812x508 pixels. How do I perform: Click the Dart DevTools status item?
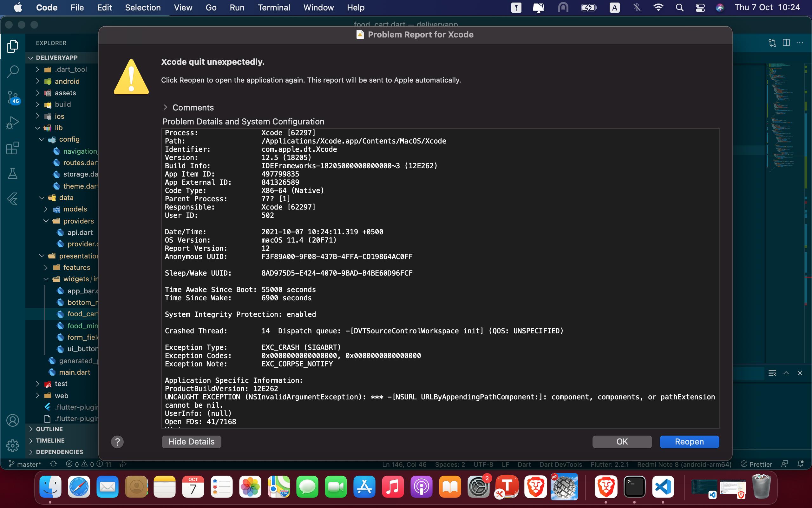pos(560,464)
